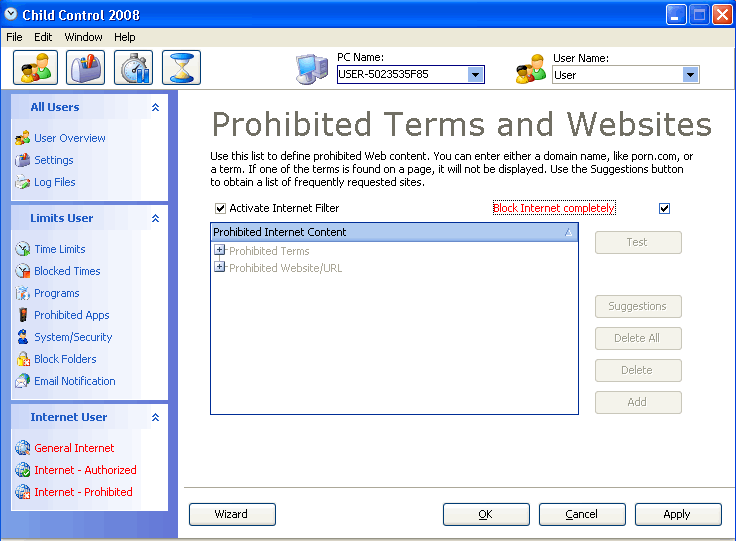Click the Block Internet completely label

tap(554, 208)
